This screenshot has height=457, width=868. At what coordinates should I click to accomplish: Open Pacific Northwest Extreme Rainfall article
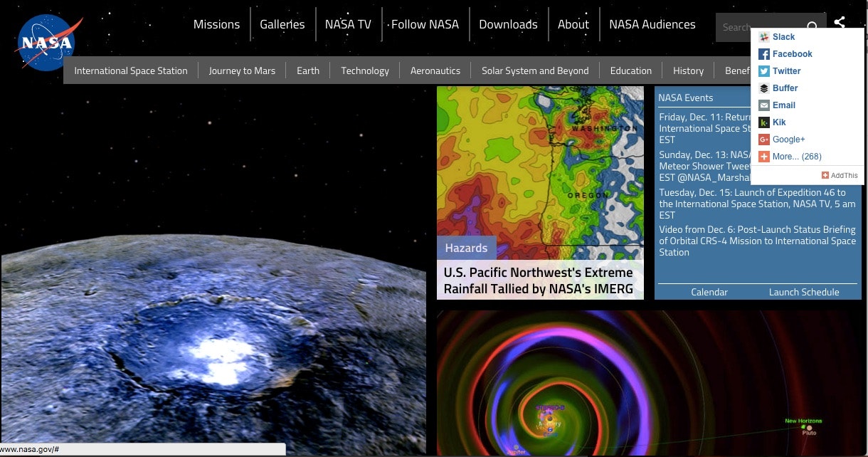point(539,280)
